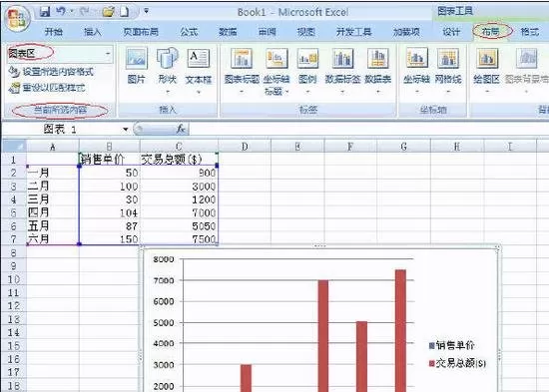Click the 交易总额($) legend entry in chart
Image resolution: width=549 pixels, height=392 pixels.
click(x=457, y=363)
